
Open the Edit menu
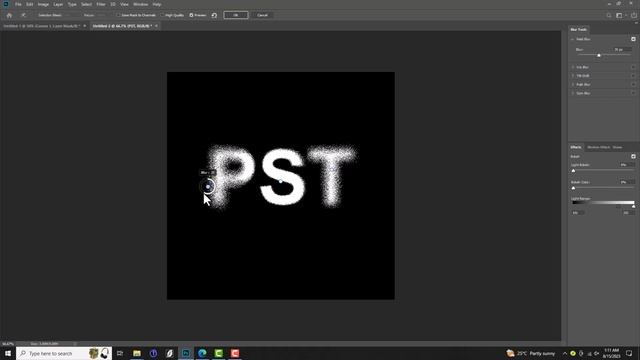pyautogui.click(x=29, y=4)
